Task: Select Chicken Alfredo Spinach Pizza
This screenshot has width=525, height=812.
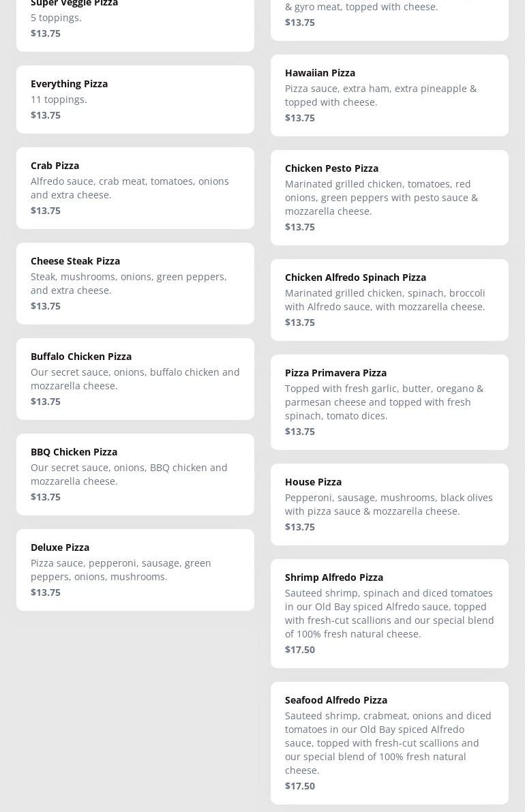Action: tap(389, 300)
